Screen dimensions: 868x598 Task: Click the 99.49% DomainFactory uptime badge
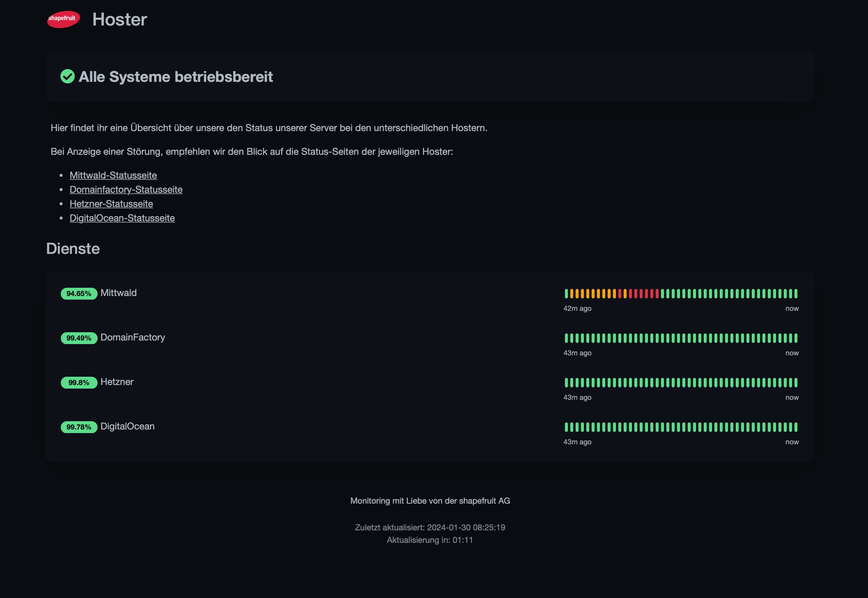[79, 338]
